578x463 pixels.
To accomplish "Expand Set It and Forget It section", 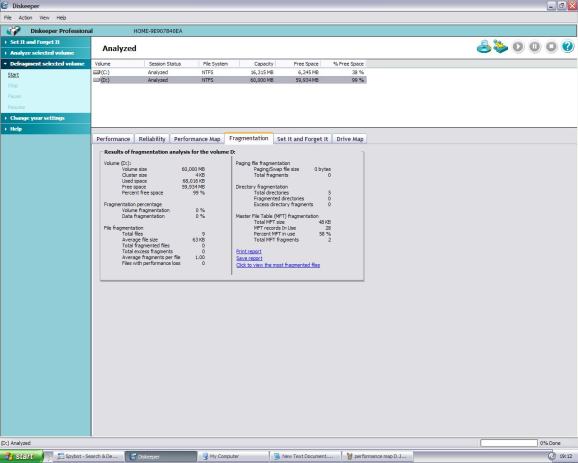I will (x=46, y=42).
